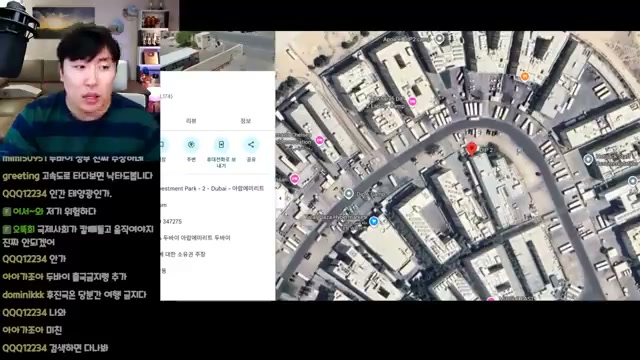The image size is (640, 360).
Task: Click the Nearby (주변) icon
Action: click(x=191, y=145)
